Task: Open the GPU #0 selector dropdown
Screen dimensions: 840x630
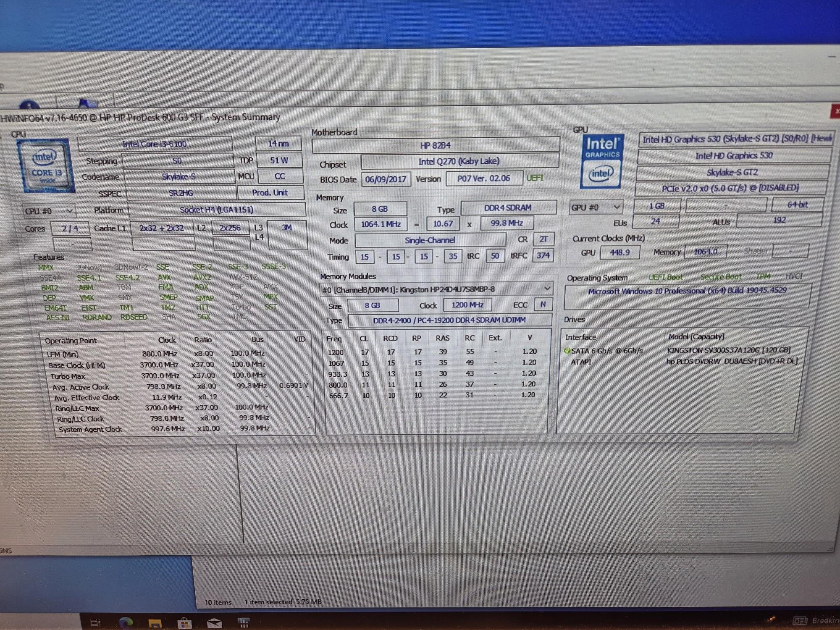Action: click(x=596, y=207)
